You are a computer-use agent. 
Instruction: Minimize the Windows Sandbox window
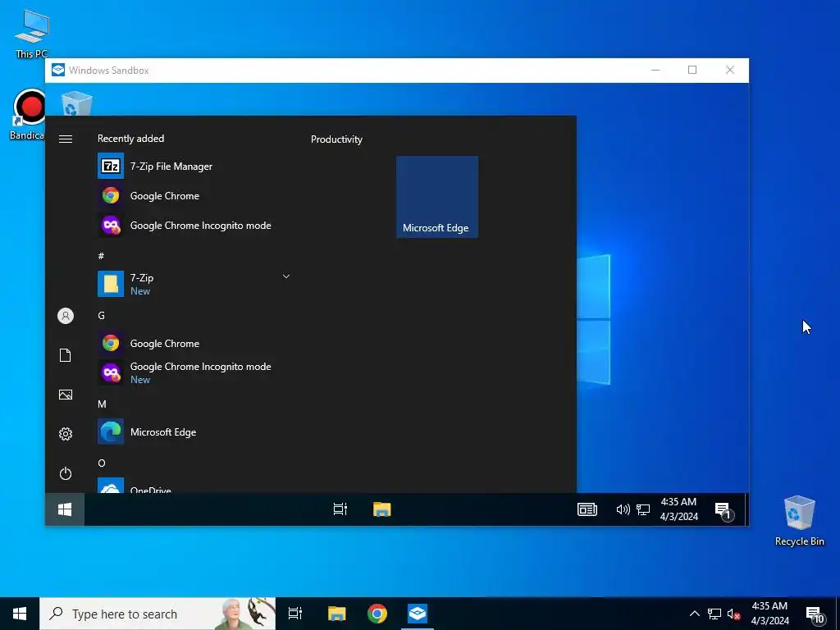655,71
